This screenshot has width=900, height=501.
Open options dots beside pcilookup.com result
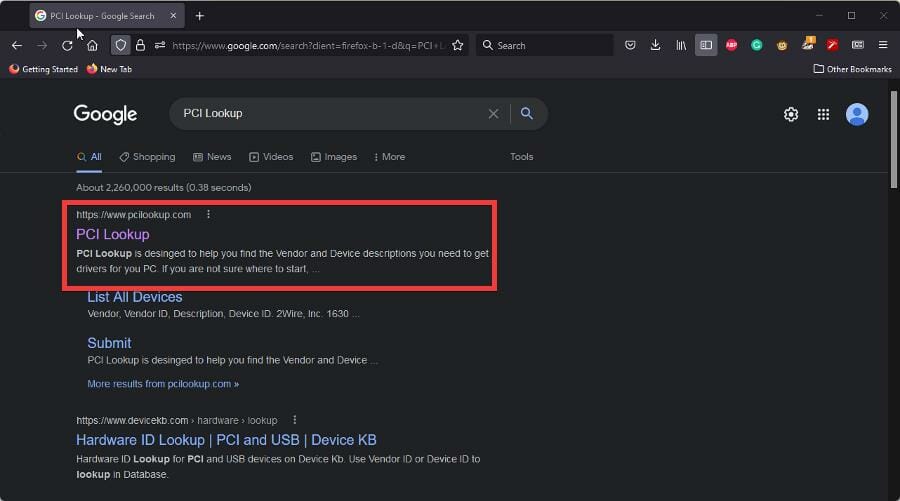pyautogui.click(x=208, y=214)
